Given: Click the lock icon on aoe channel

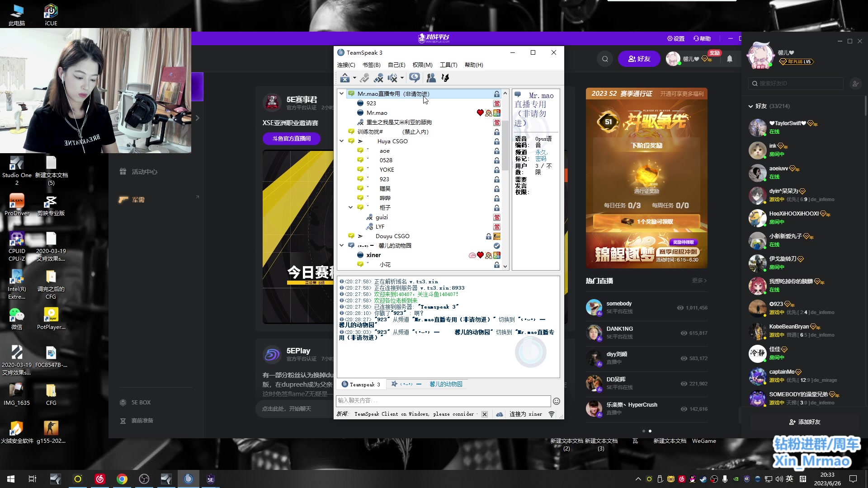Looking at the screenshot, I should (x=497, y=150).
